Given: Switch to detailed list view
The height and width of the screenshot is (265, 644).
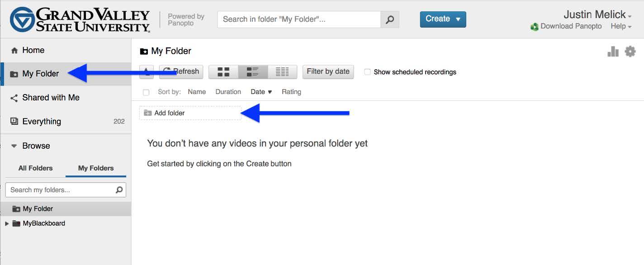Looking at the screenshot, I should (252, 72).
